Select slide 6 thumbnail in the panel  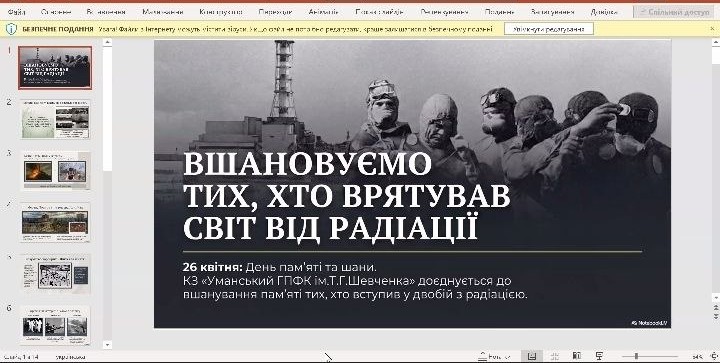click(x=55, y=325)
